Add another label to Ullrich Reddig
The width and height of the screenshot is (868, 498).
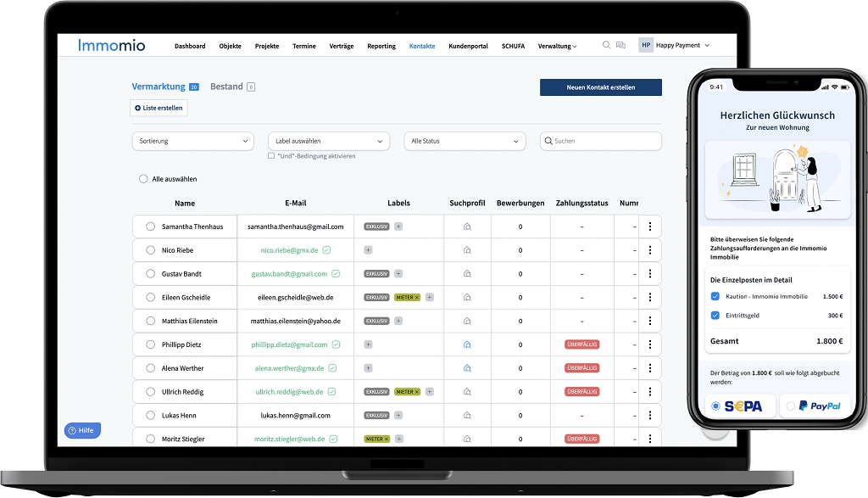(x=430, y=392)
